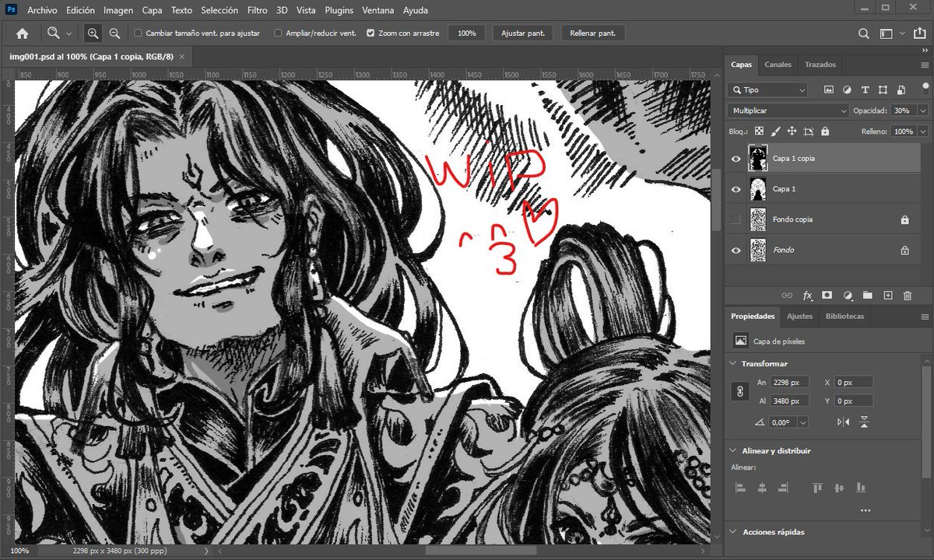
Task: Switch to the Canales tab
Action: click(x=778, y=65)
